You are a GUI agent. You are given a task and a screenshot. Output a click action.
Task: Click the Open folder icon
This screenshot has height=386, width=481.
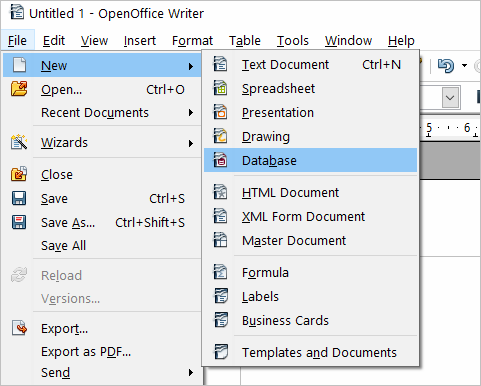(19, 89)
